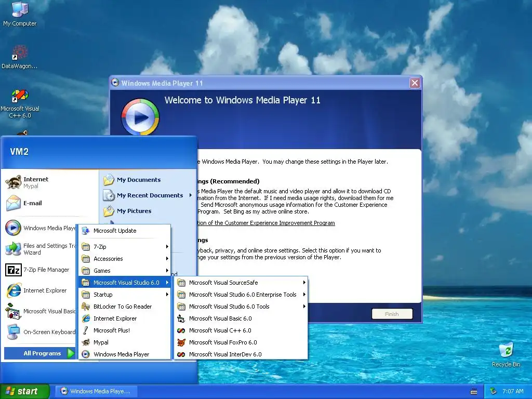The height and width of the screenshot is (399, 532).
Task: Click Windows Media Player taskbar button
Action: pyautogui.click(x=96, y=391)
